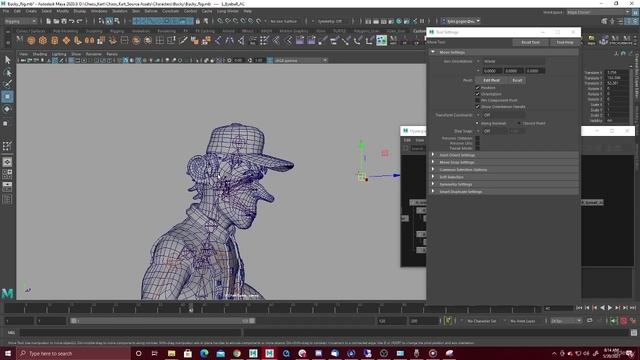Click the Script Editor icon at bottom right
The width and height of the screenshot is (640, 360).
[x=633, y=333]
